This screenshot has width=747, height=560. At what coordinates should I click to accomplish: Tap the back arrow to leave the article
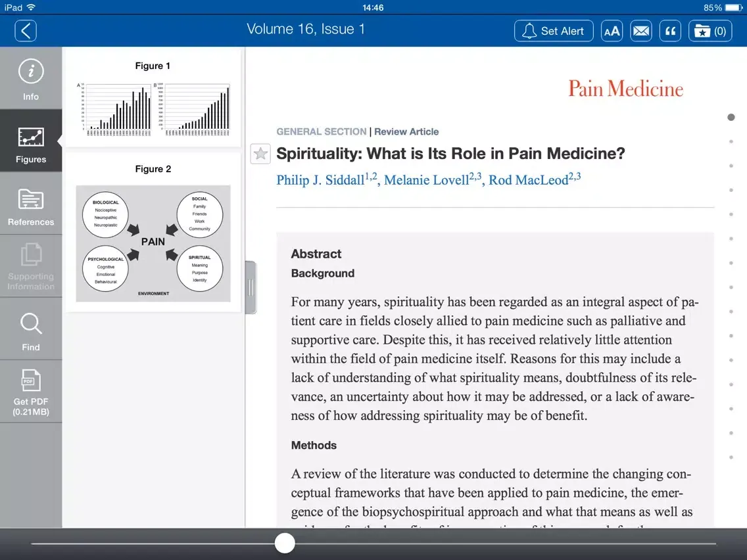[x=25, y=30]
